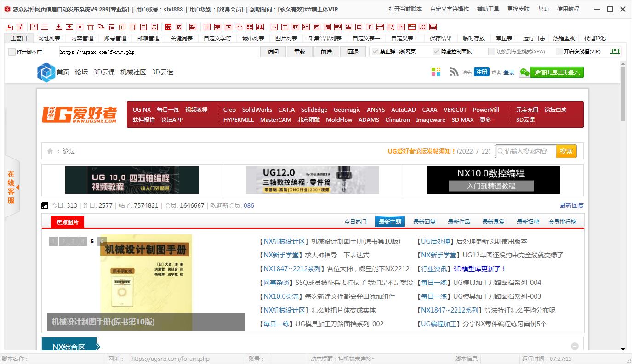Open the UG12.0 三轴数控编程 banner
The image size is (632, 364).
(x=313, y=180)
